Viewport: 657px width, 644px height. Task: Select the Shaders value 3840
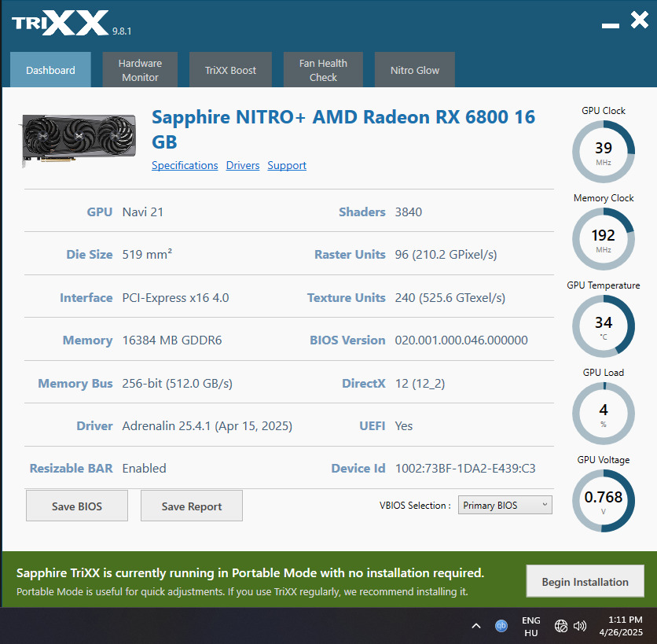coord(409,212)
